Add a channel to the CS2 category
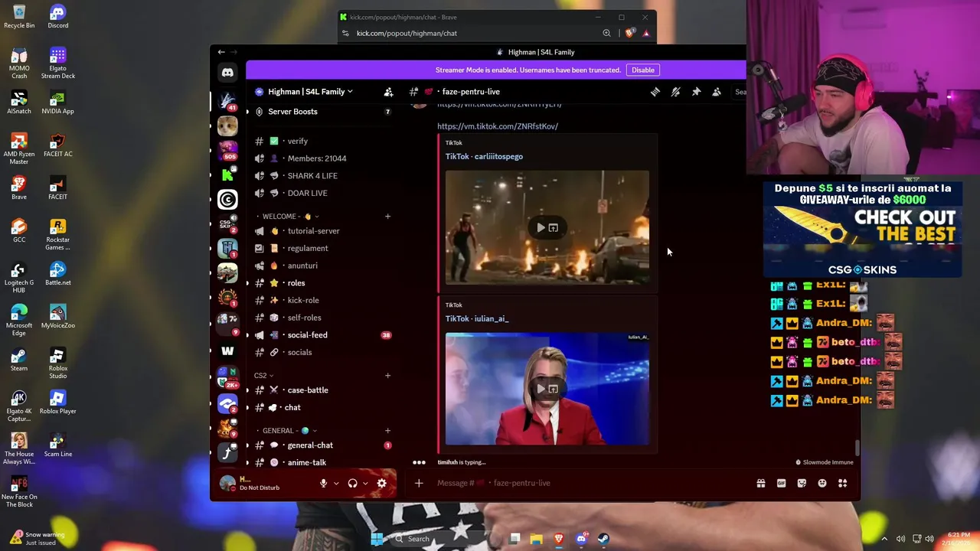The height and width of the screenshot is (551, 980). tap(387, 376)
